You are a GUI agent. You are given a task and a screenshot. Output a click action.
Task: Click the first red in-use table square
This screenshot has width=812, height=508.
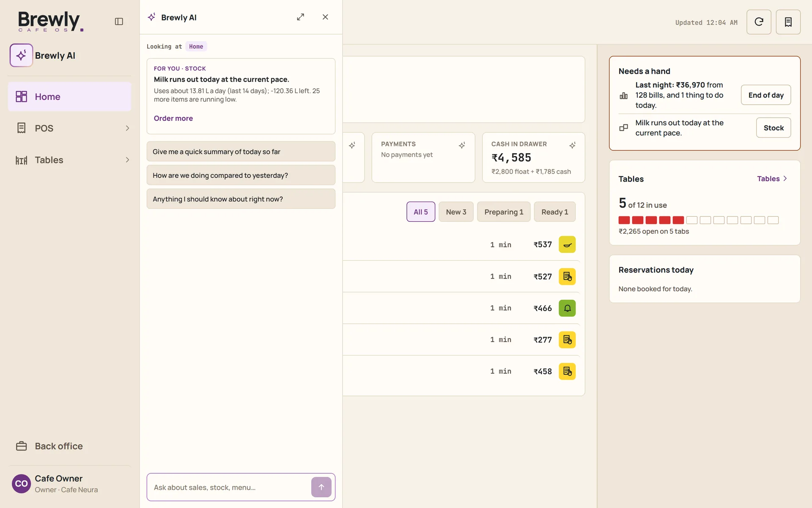624,220
